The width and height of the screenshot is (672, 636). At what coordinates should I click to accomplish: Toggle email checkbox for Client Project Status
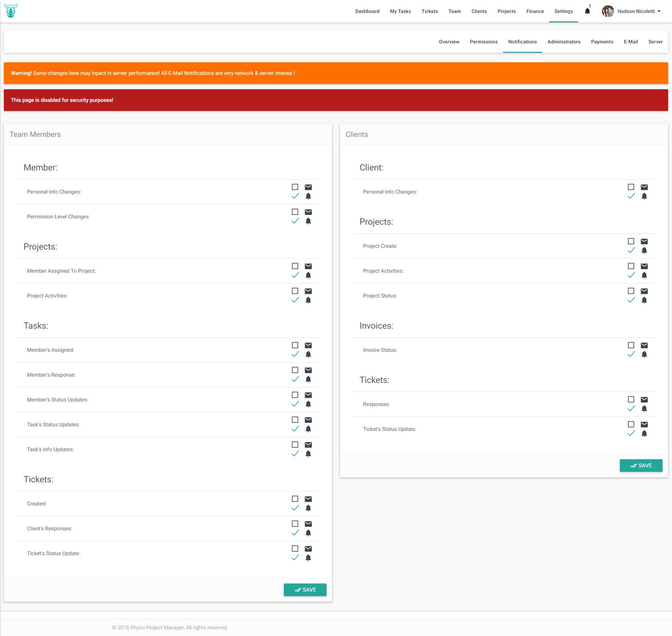click(x=631, y=291)
